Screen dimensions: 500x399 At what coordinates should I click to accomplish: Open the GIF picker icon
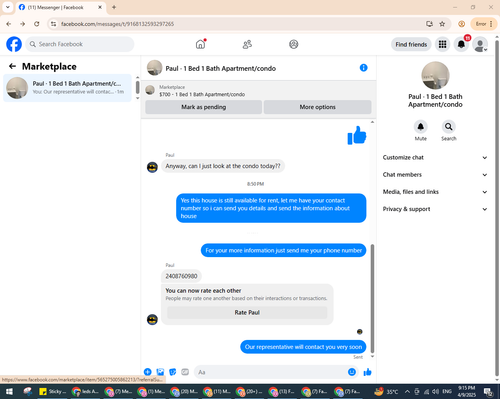[185, 372]
